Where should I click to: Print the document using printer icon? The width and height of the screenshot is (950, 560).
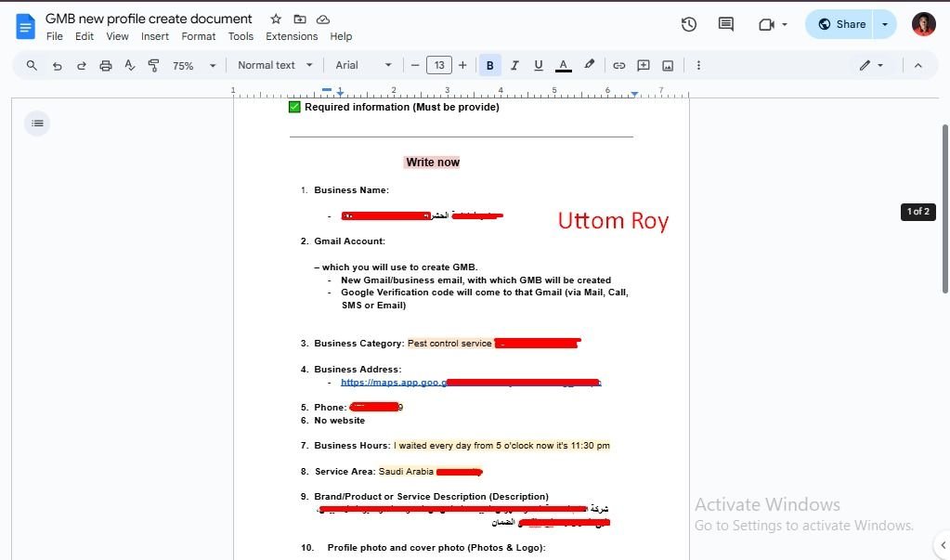click(106, 66)
